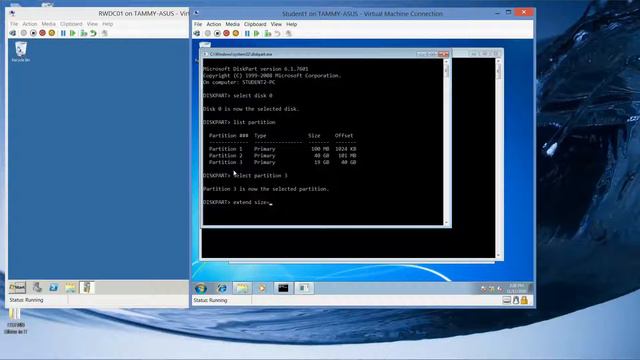
Task: Maximize the Student1 VM Connection window
Action: click(509, 13)
